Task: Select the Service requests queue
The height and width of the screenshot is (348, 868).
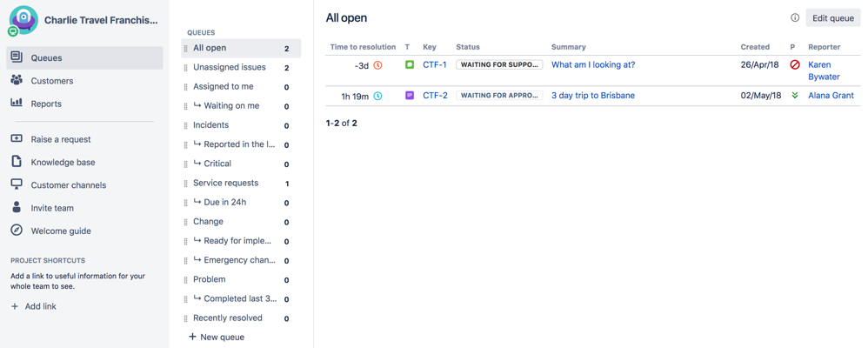Action: click(225, 184)
